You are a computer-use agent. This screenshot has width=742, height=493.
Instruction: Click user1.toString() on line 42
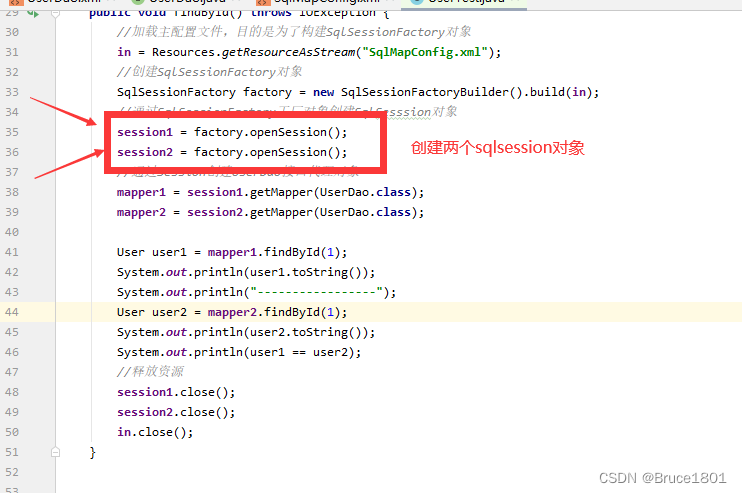point(306,273)
